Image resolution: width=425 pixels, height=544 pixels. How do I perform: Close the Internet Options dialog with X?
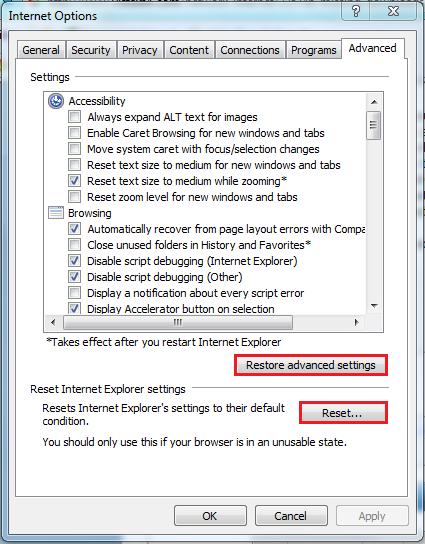pyautogui.click(x=393, y=11)
